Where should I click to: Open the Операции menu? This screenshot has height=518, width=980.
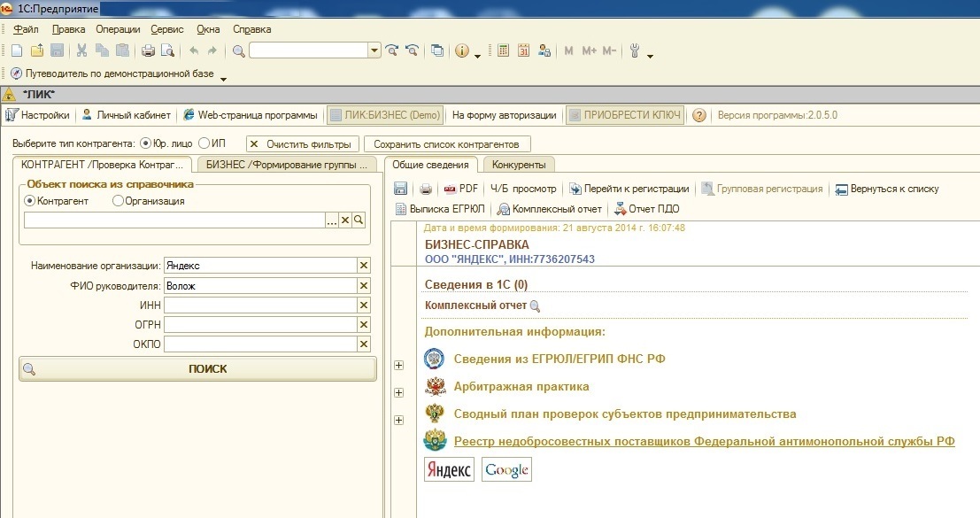118,29
